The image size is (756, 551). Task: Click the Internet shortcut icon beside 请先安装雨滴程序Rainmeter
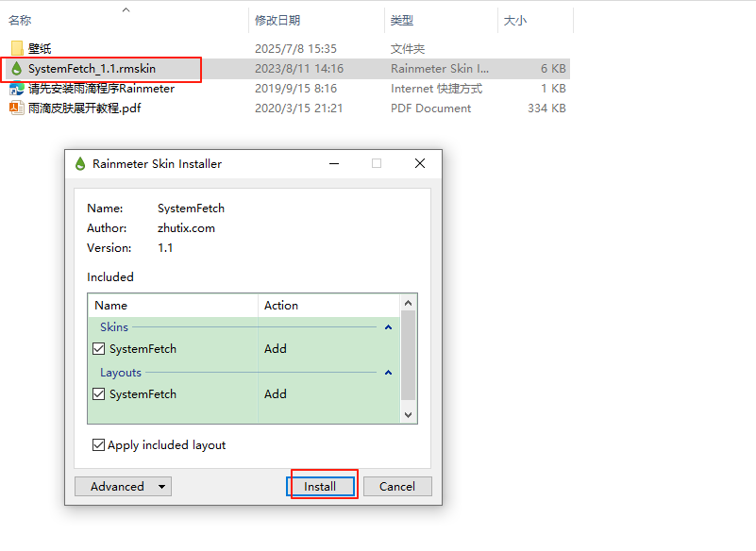(15, 90)
